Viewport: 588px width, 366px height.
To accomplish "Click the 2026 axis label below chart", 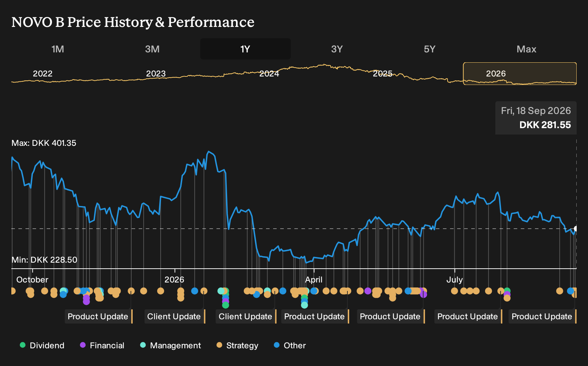I will [x=174, y=280].
